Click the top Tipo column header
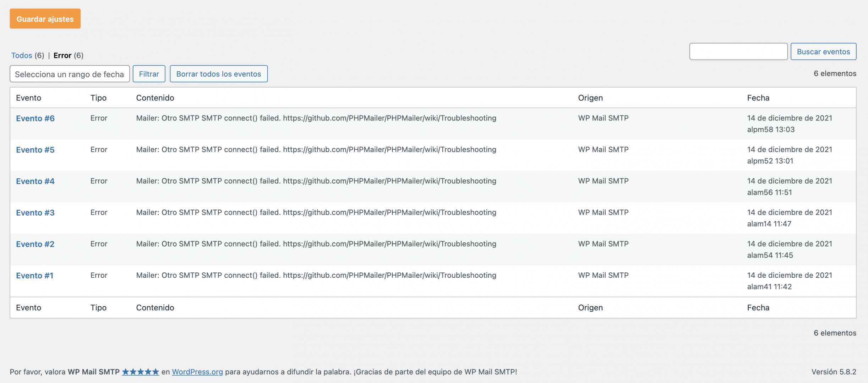 tap(98, 98)
